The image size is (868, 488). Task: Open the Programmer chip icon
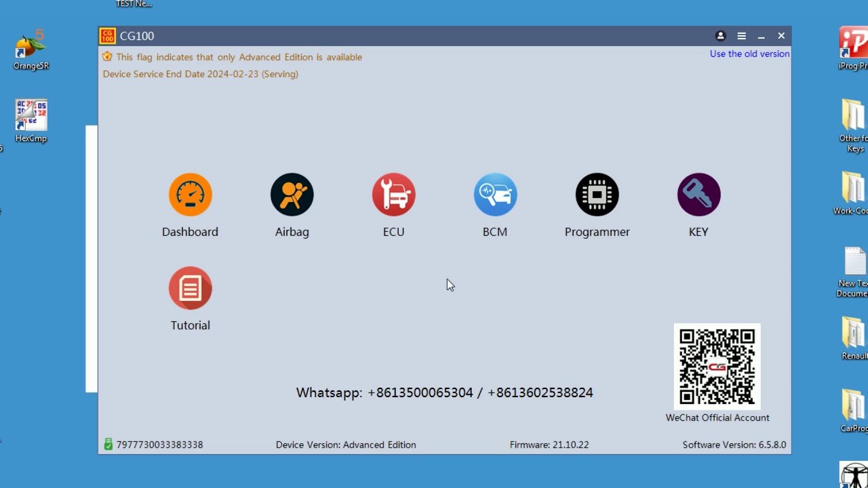597,195
